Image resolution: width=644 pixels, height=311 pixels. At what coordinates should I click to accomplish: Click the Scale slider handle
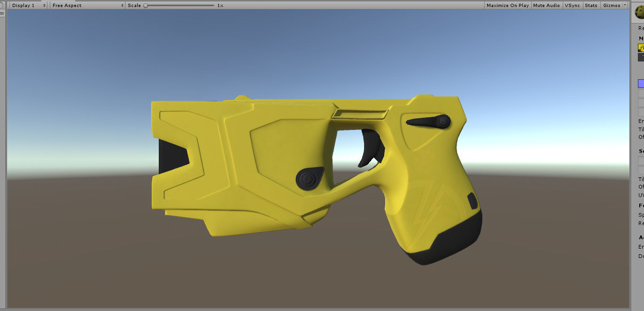146,5
